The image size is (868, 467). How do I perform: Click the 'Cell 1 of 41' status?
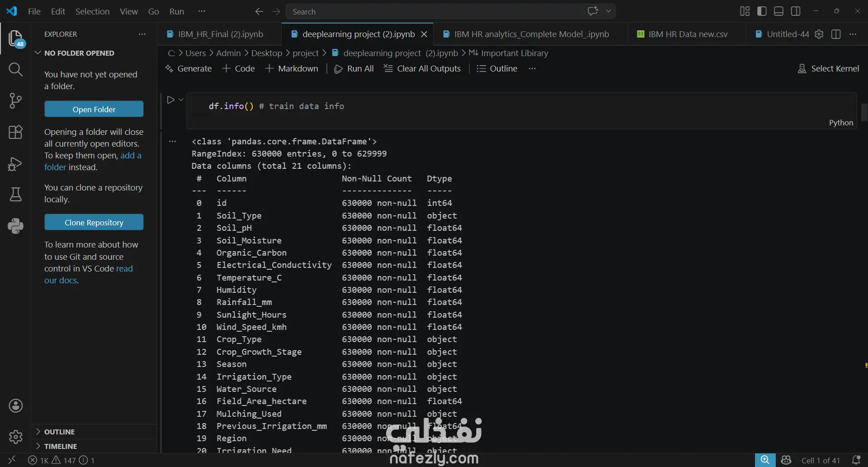[x=821, y=460]
